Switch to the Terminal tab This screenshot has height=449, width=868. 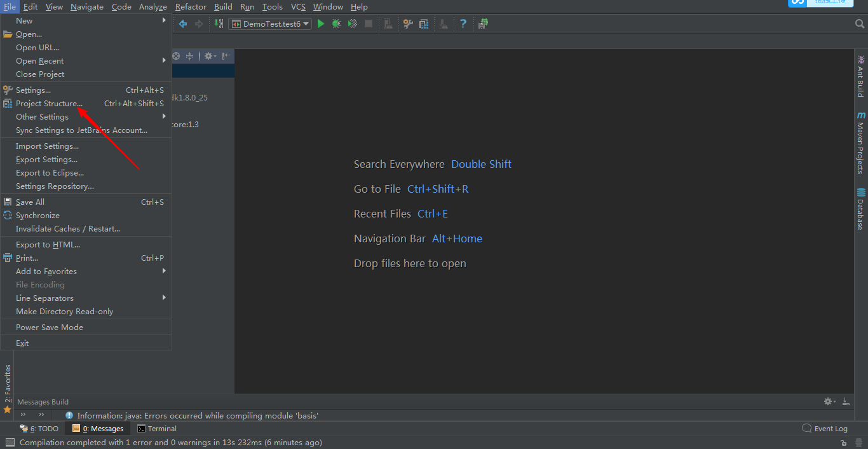[157, 429]
